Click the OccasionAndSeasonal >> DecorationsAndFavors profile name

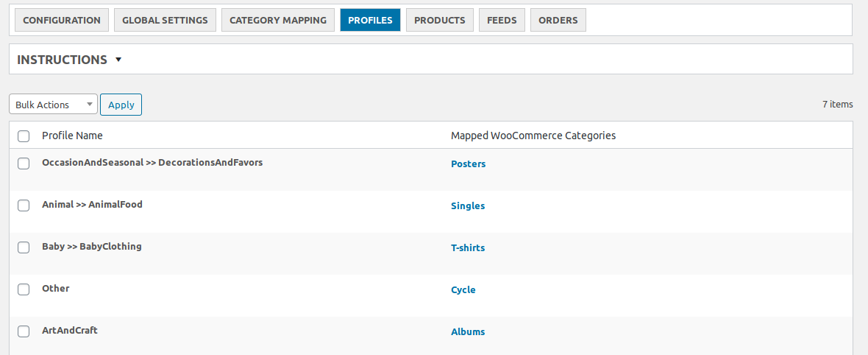(152, 163)
